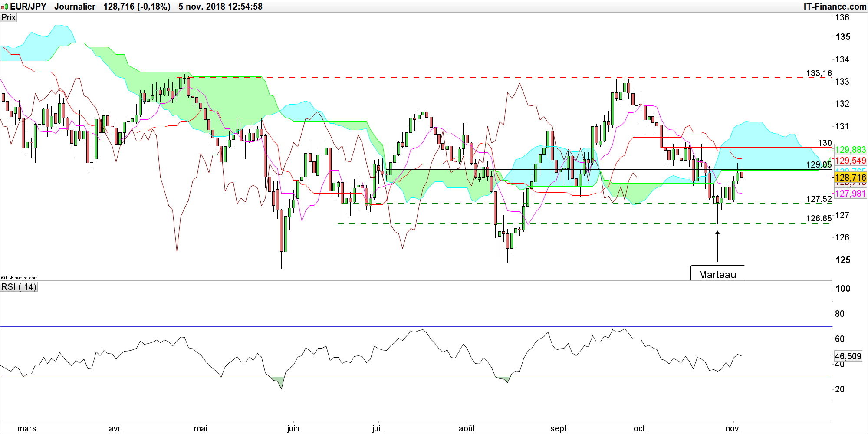Click the © IT-Finance.com copyright text
The height and width of the screenshot is (434, 868).
pyautogui.click(x=20, y=278)
